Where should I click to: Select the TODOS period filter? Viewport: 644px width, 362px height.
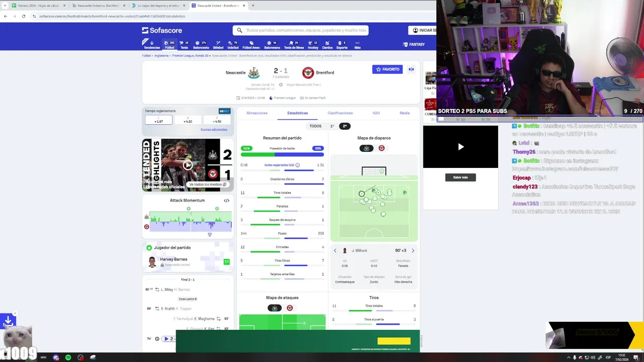(x=315, y=126)
